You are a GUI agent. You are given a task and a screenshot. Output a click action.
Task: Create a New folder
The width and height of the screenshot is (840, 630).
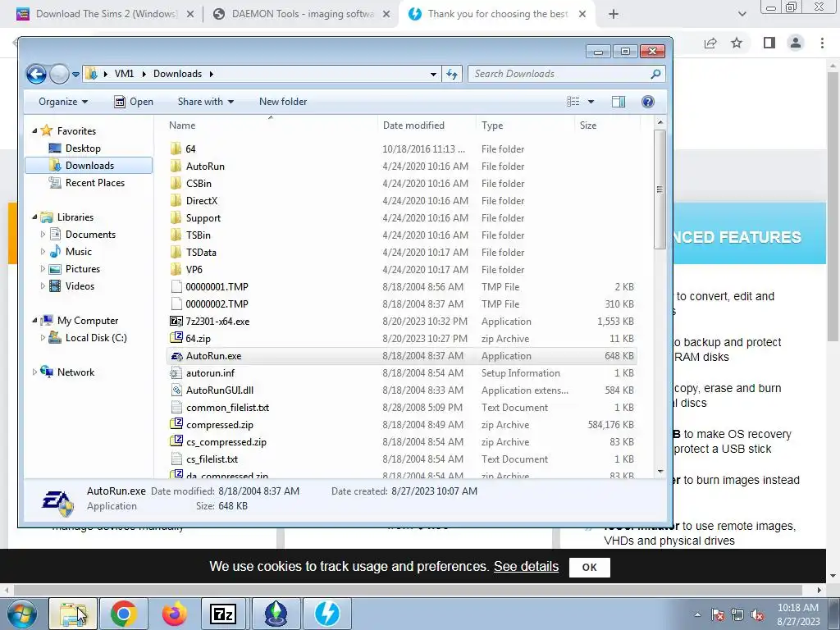click(283, 101)
